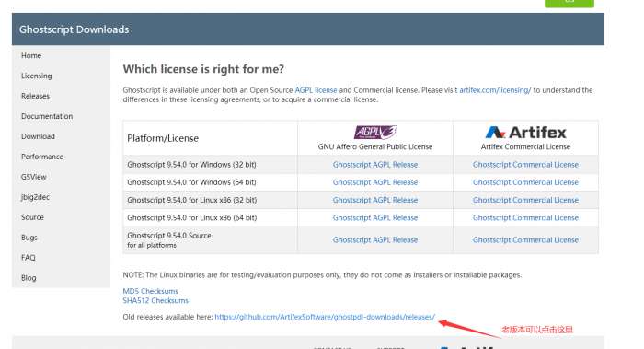Open the MD5 Checksums link
This screenshot has width=644, height=349.
click(150, 291)
